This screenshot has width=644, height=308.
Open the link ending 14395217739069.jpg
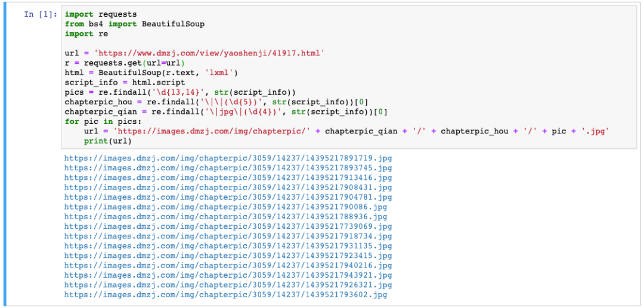pyautogui.click(x=228, y=226)
